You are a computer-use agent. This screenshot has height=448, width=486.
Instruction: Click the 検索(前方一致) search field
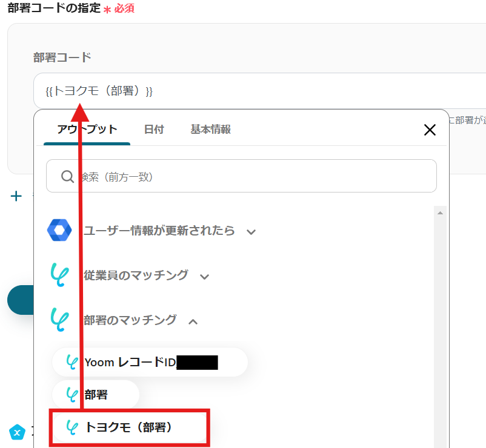[x=241, y=176]
